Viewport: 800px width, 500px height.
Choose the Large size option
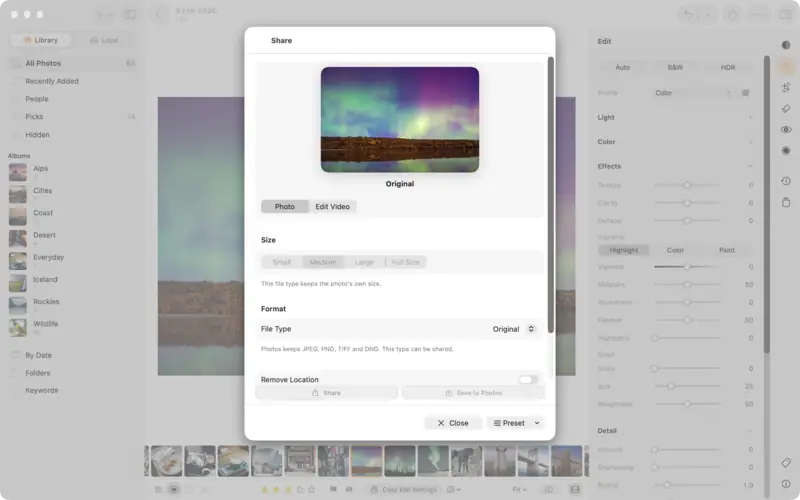364,262
